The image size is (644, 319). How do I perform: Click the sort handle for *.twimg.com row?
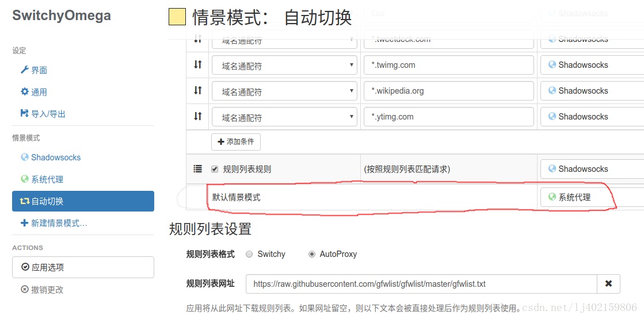(x=198, y=64)
